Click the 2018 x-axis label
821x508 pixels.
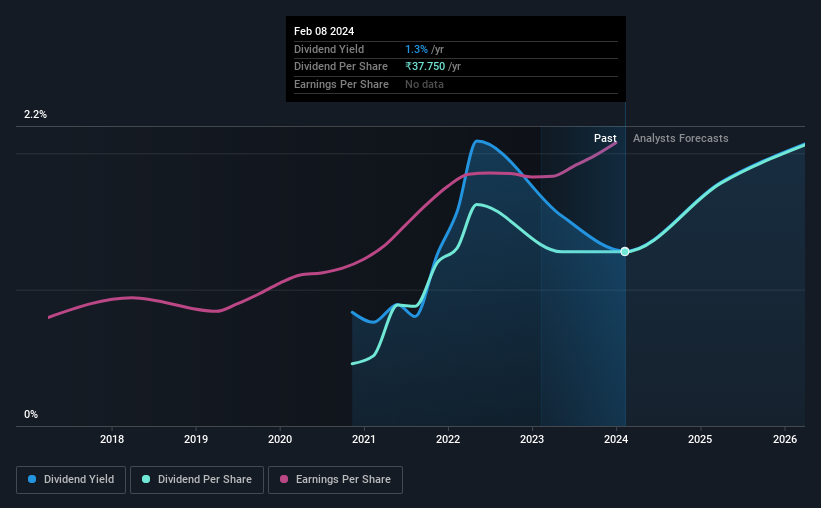click(112, 439)
